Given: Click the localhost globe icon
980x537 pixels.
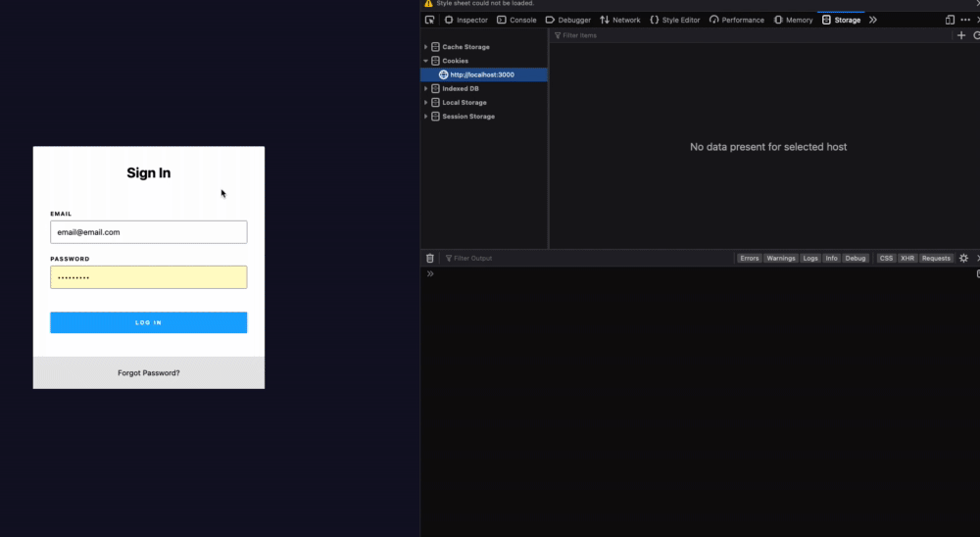Looking at the screenshot, I should (444, 74).
